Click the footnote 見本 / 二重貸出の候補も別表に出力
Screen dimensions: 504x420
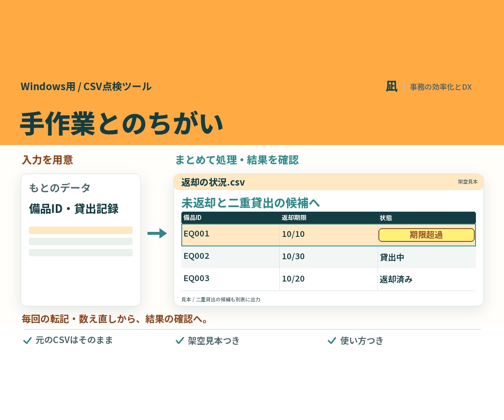coord(221,299)
